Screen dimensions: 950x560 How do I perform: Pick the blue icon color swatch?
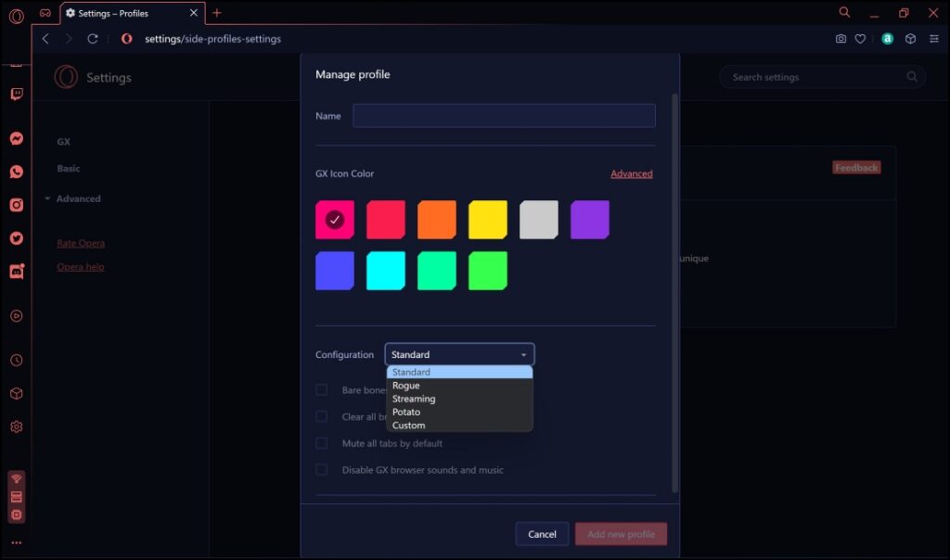click(335, 271)
